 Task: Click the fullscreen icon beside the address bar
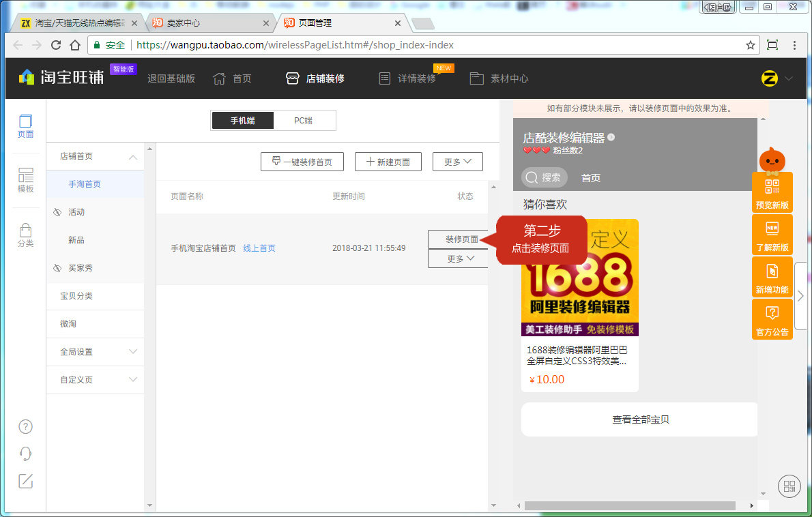(772, 45)
